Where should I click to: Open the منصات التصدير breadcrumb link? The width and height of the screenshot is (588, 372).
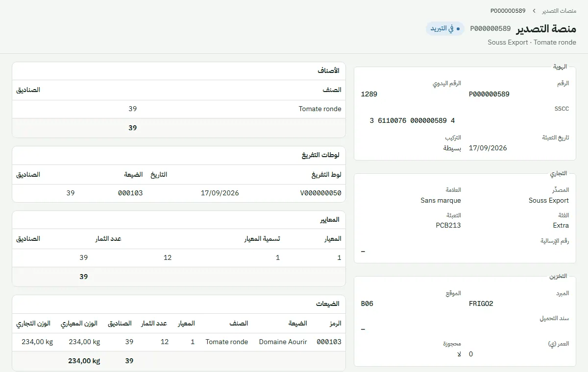[559, 11]
